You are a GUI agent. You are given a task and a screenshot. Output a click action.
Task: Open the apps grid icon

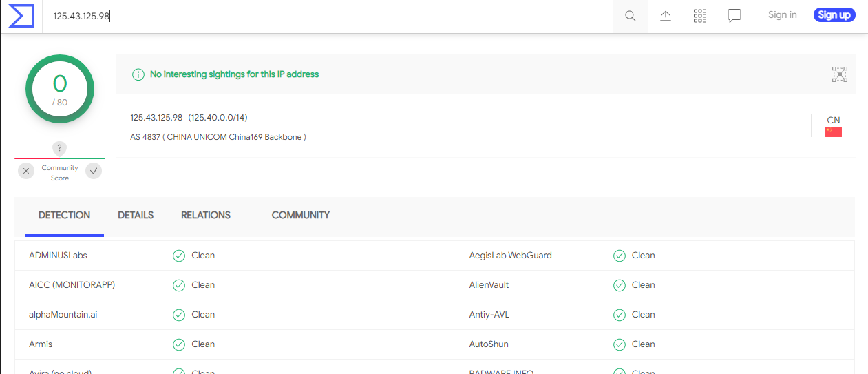point(700,16)
